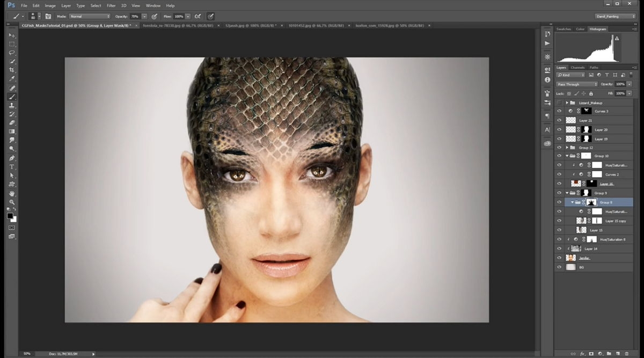Collapse the Group 10 folder
The width and height of the screenshot is (644, 358).
(567, 156)
